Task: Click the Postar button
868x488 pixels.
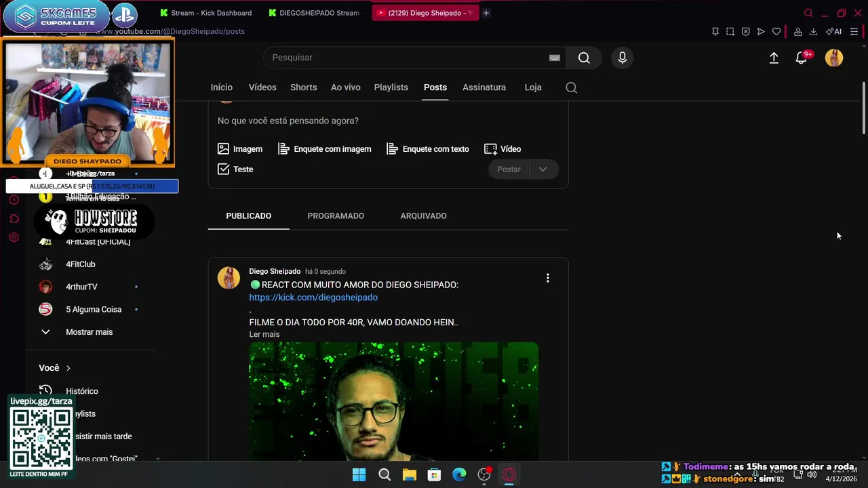Action: (509, 169)
